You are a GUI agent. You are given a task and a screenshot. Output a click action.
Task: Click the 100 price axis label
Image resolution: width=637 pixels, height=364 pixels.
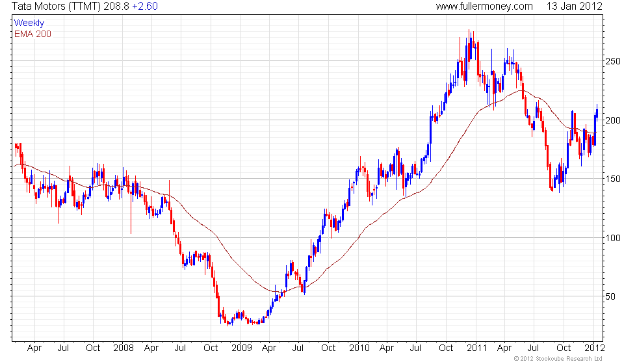(613, 238)
